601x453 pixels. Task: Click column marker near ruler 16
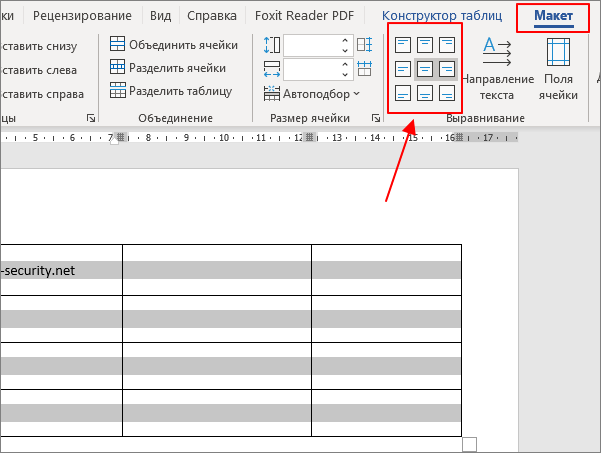point(459,137)
